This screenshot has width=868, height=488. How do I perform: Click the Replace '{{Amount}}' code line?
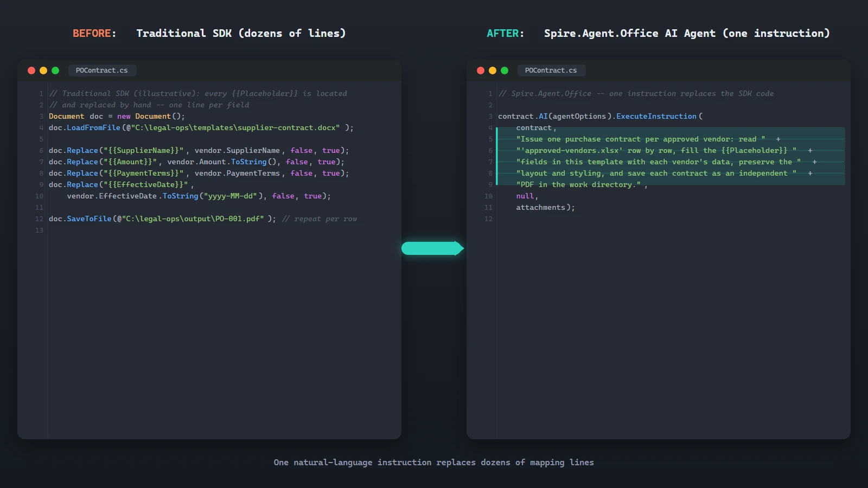pyautogui.click(x=196, y=162)
